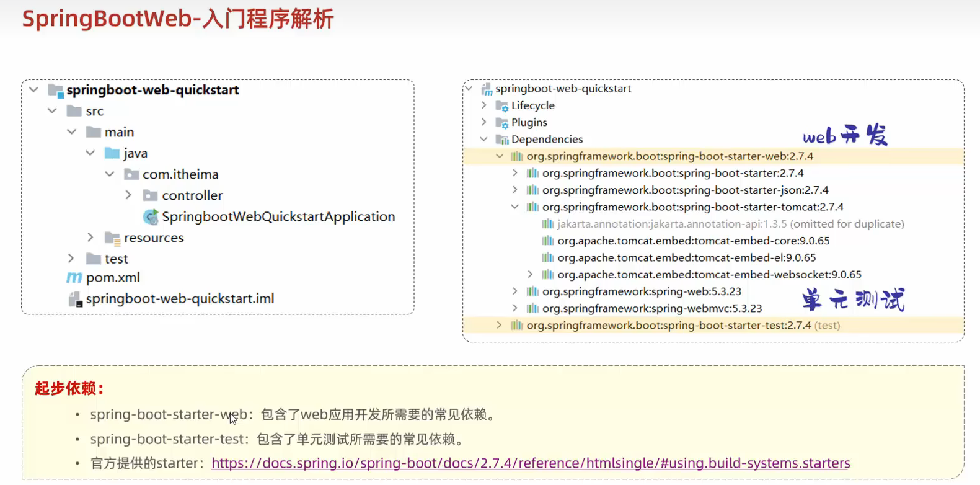Select the spring-webmvc:5.3.23 dependency
980x485 pixels.
[x=652, y=308]
